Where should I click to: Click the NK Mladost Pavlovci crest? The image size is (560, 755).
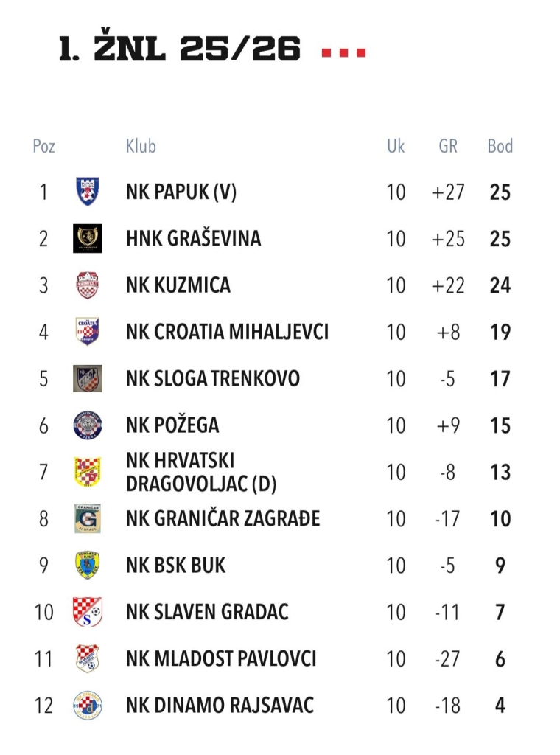point(88,658)
